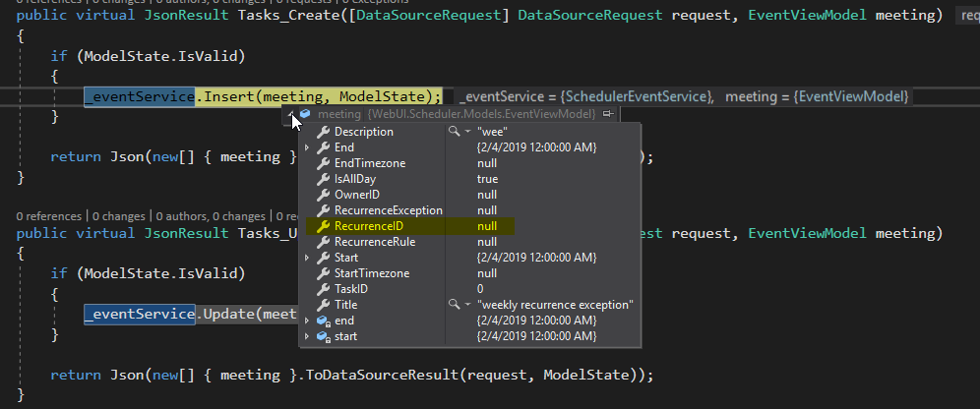Expand the End property node
Image resolution: width=980 pixels, height=409 pixels.
[307, 147]
